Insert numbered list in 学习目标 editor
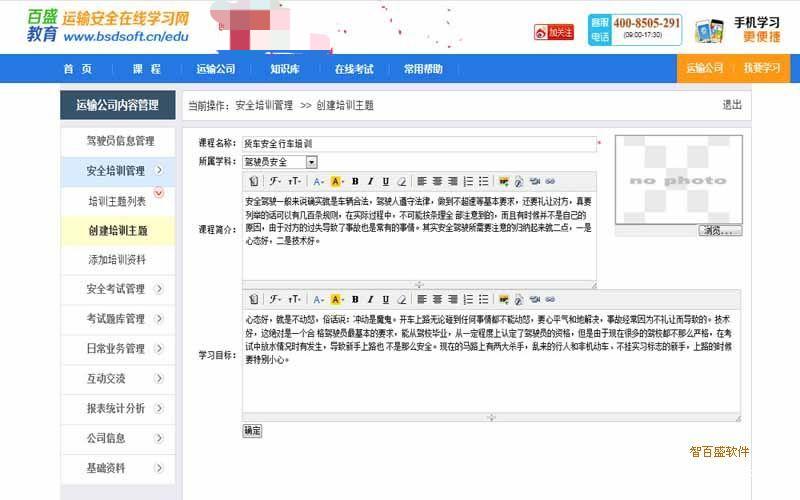Viewport: 800px width, 500px height. (x=468, y=299)
